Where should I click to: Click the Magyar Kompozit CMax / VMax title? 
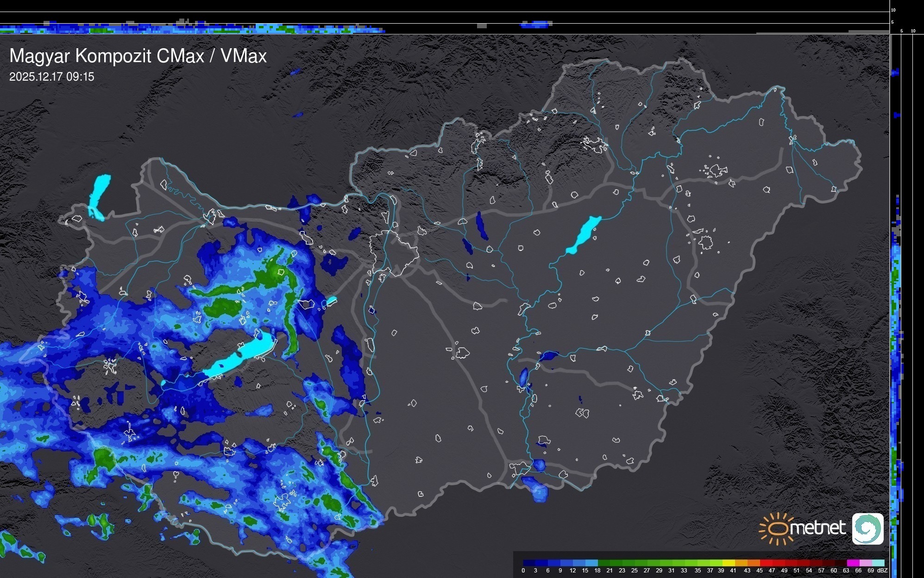(x=138, y=56)
